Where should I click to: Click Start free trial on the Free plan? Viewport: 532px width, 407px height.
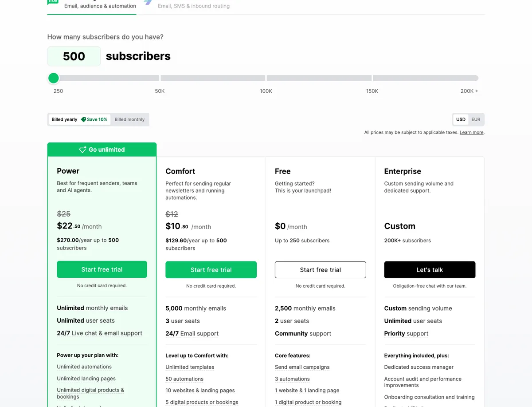[321, 270]
